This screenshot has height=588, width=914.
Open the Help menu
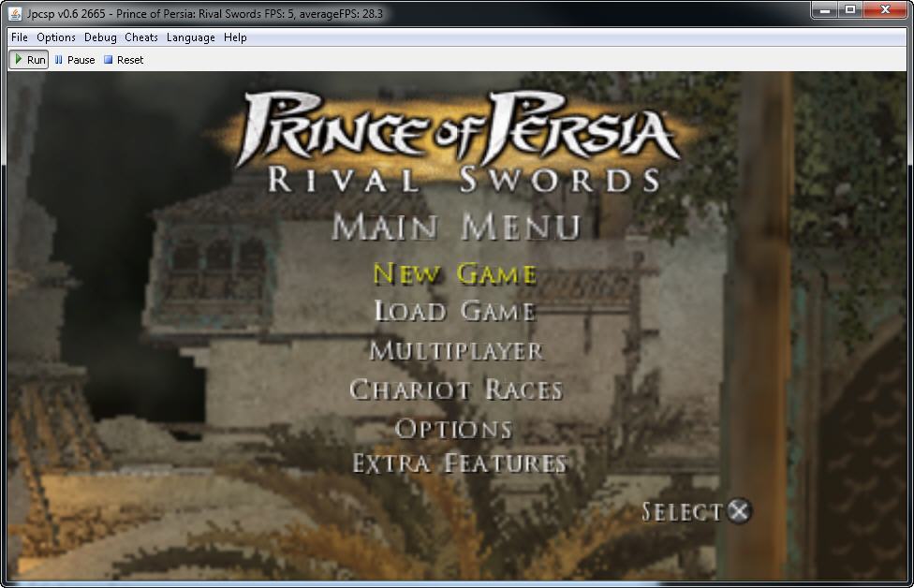[x=235, y=37]
